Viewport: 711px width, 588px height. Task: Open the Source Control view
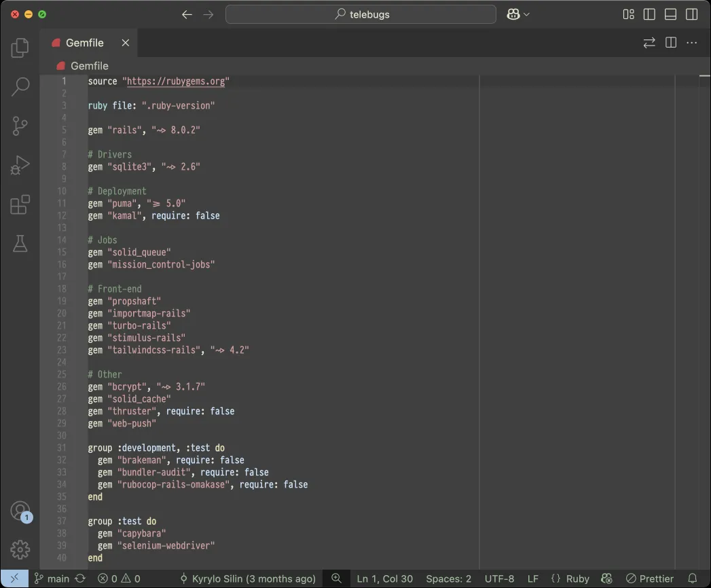(x=20, y=126)
